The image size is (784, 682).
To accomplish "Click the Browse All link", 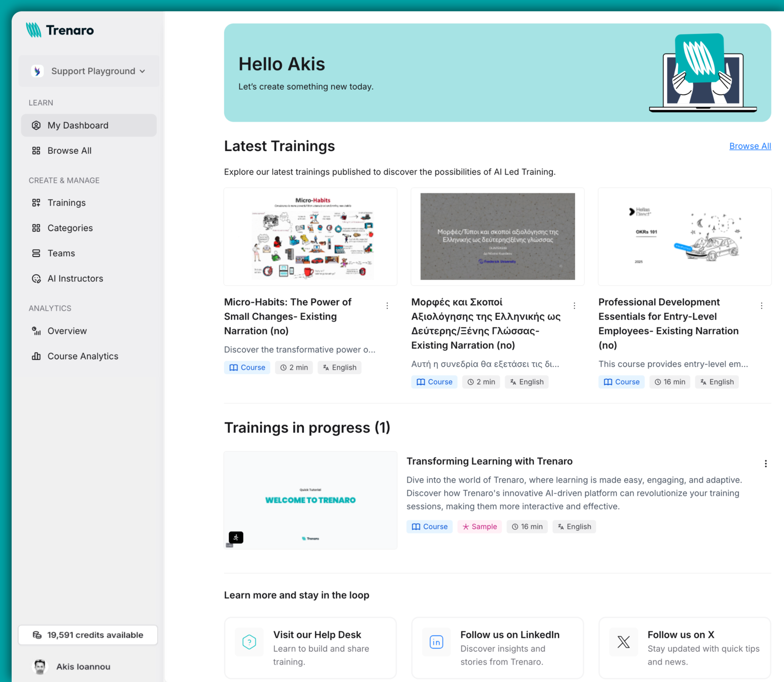I will pos(750,146).
